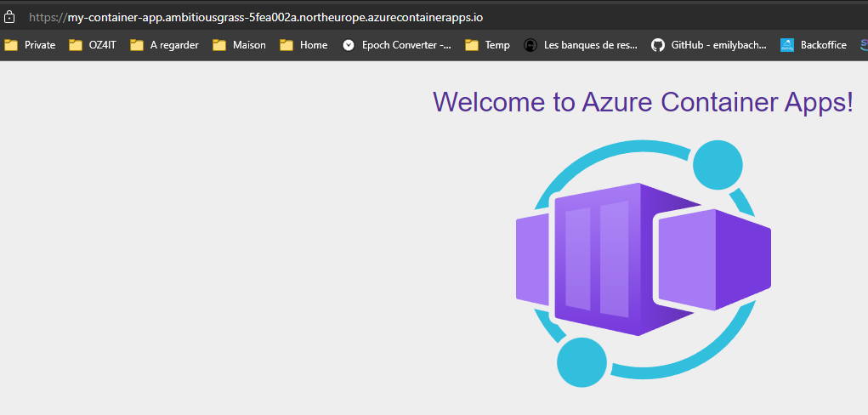Open the Les banques de res... bookmark
Screen dimensions: 868x415
point(591,45)
